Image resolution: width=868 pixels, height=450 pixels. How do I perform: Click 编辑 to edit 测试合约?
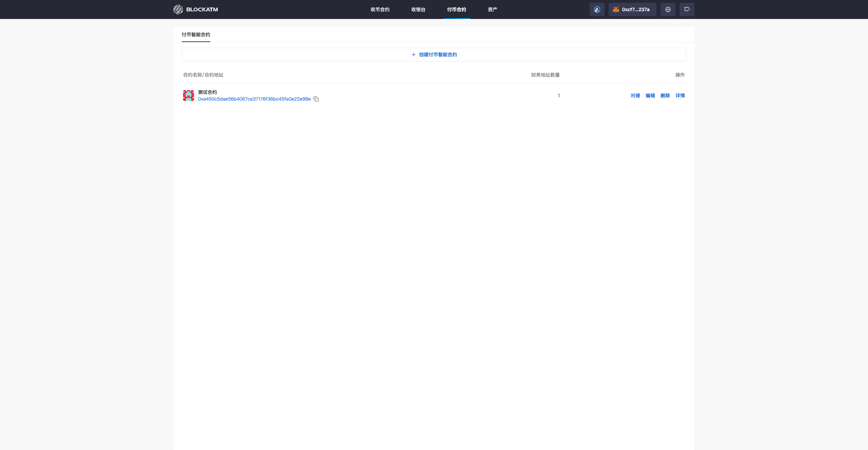[x=650, y=96]
